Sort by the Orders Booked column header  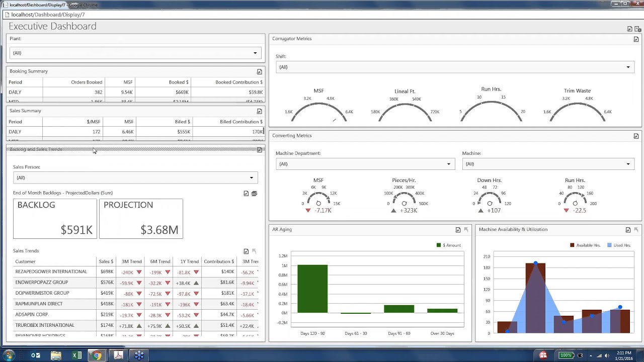(x=87, y=82)
